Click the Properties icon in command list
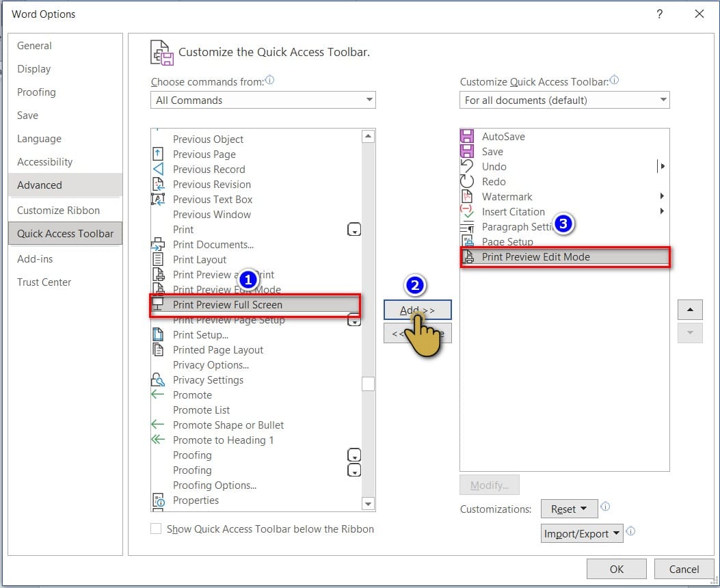This screenshot has height=588, width=720. [x=158, y=500]
